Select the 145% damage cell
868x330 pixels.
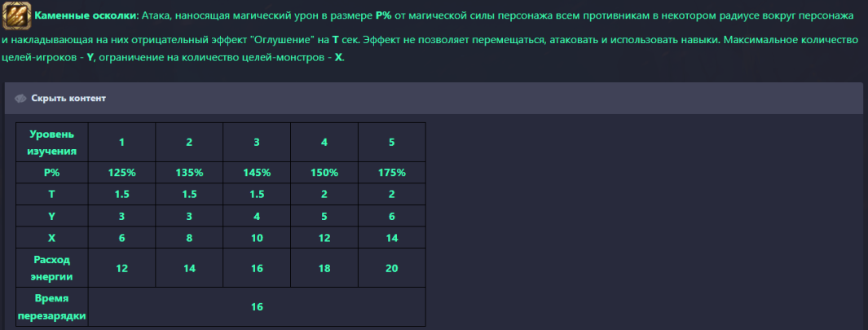[x=257, y=173]
